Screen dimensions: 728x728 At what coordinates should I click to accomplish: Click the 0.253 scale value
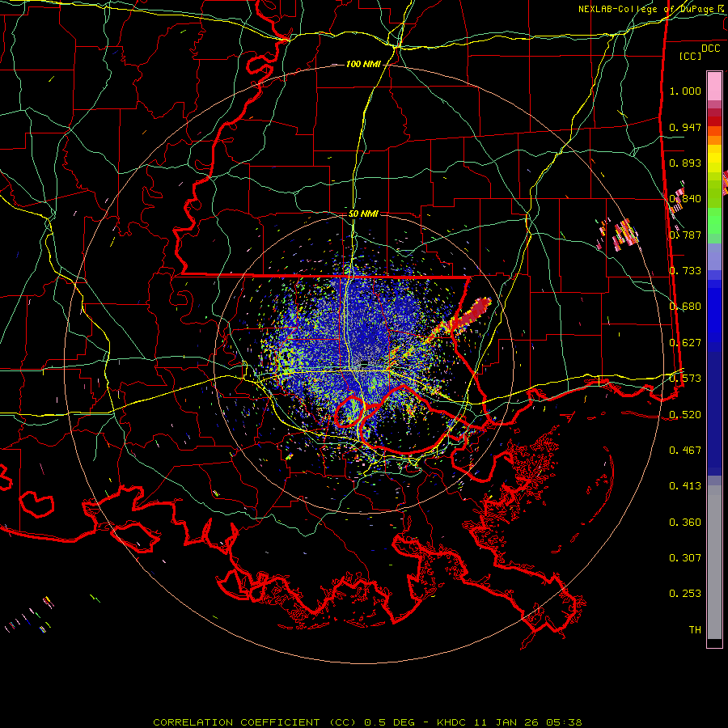tap(685, 594)
